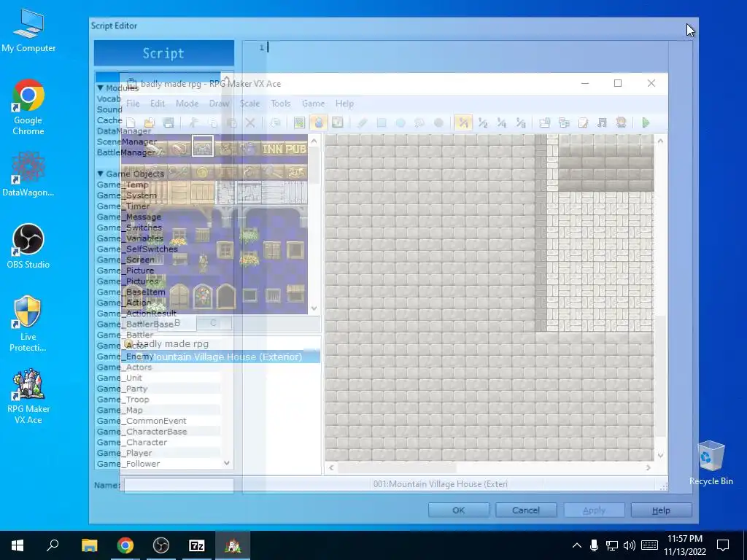
Task: Open the Game menu
Action: coord(314,104)
